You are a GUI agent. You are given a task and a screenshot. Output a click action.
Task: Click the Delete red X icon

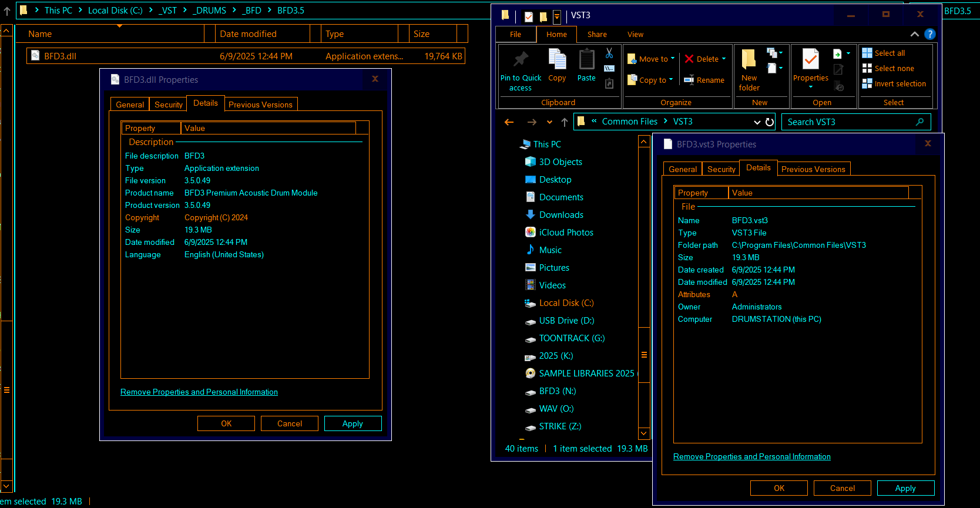click(x=689, y=59)
